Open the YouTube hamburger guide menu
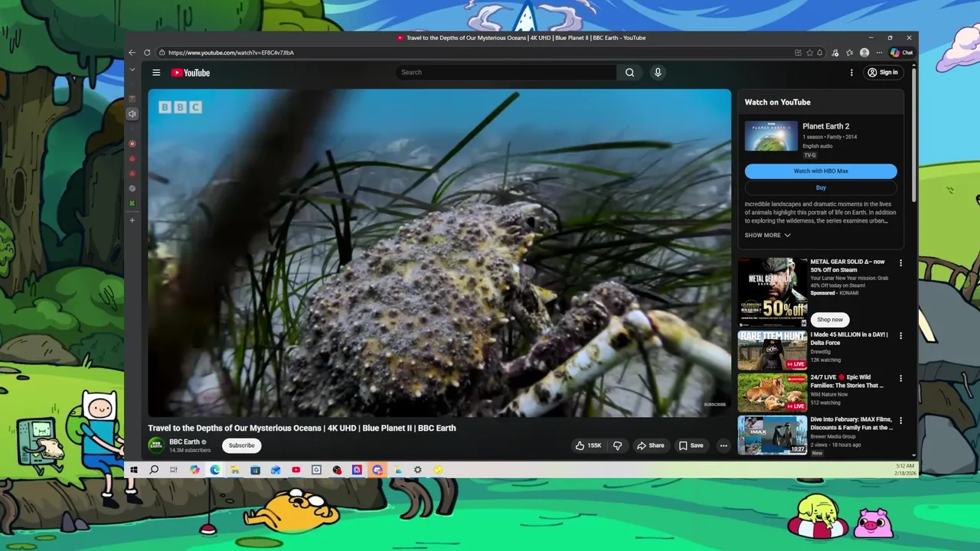 tap(156, 73)
